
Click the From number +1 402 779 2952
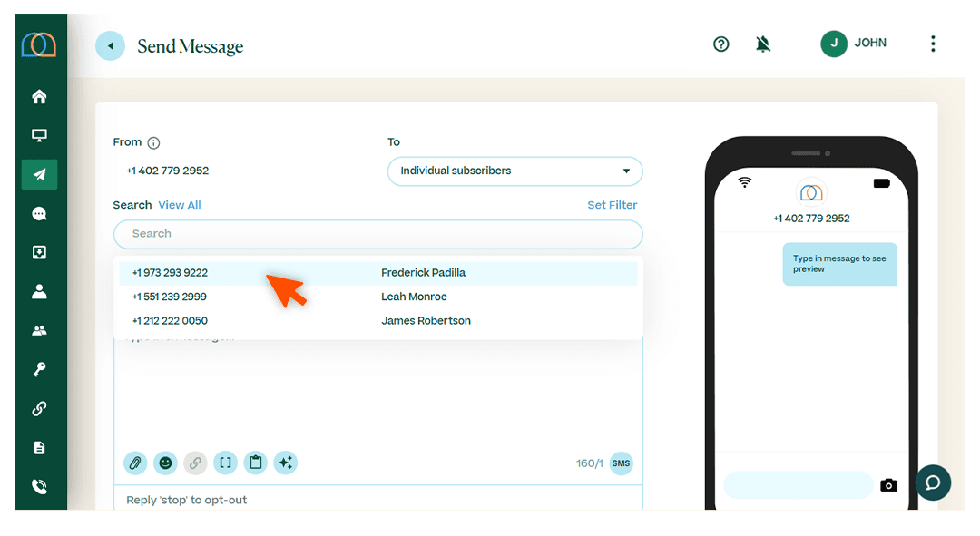(x=168, y=171)
